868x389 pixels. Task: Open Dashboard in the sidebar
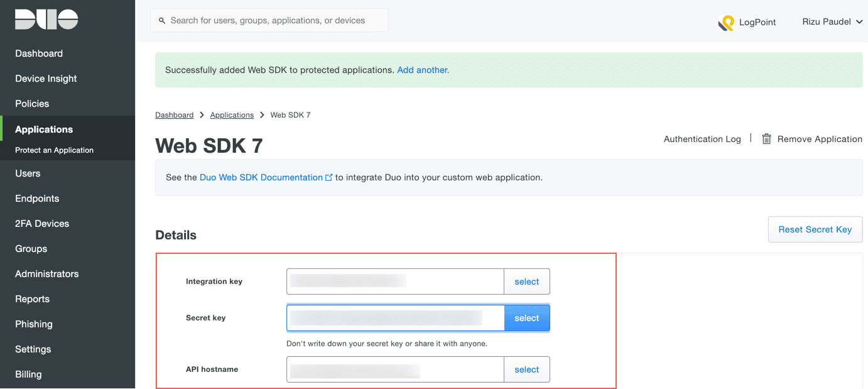39,53
